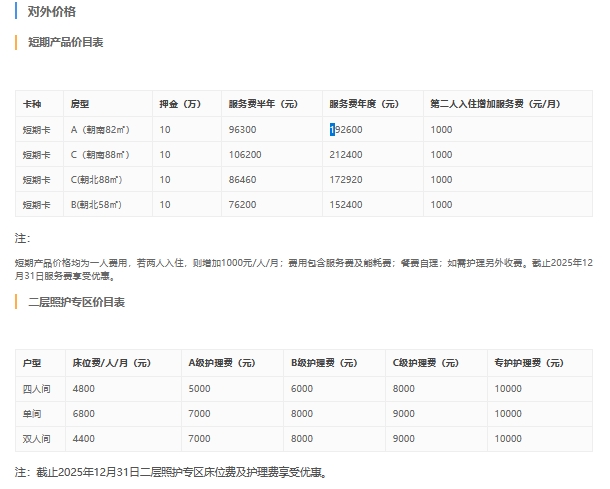The image size is (610, 489).
Task: Click the annual fee 192600
Action: coord(346,130)
